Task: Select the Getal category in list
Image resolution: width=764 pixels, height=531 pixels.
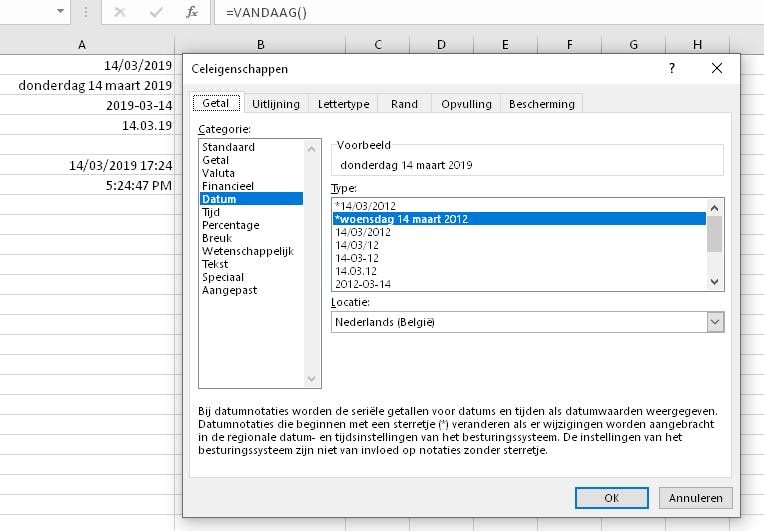Action: [251, 160]
